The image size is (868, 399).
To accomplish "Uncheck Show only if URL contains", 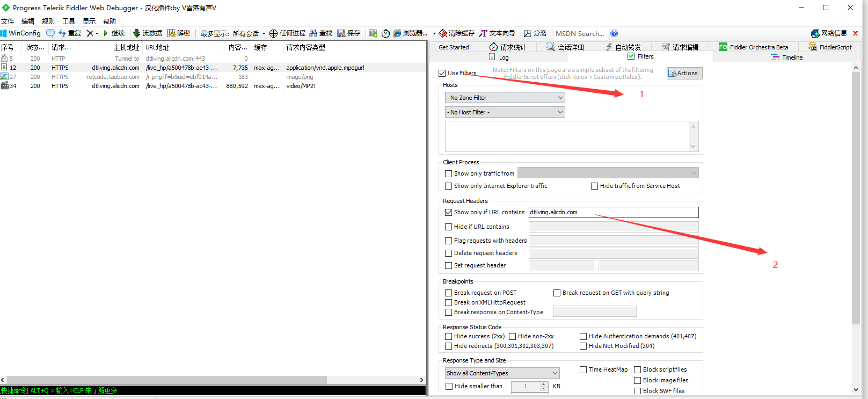I will pos(448,212).
